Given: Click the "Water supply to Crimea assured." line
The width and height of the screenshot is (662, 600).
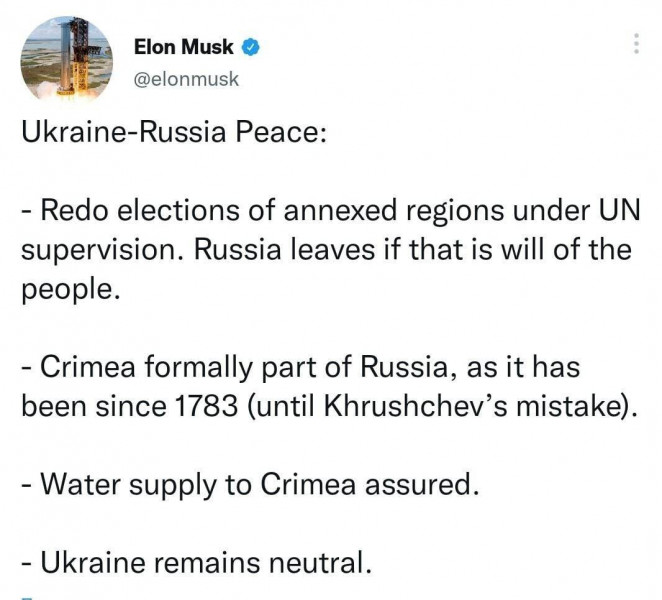Looking at the screenshot, I should (x=250, y=485).
